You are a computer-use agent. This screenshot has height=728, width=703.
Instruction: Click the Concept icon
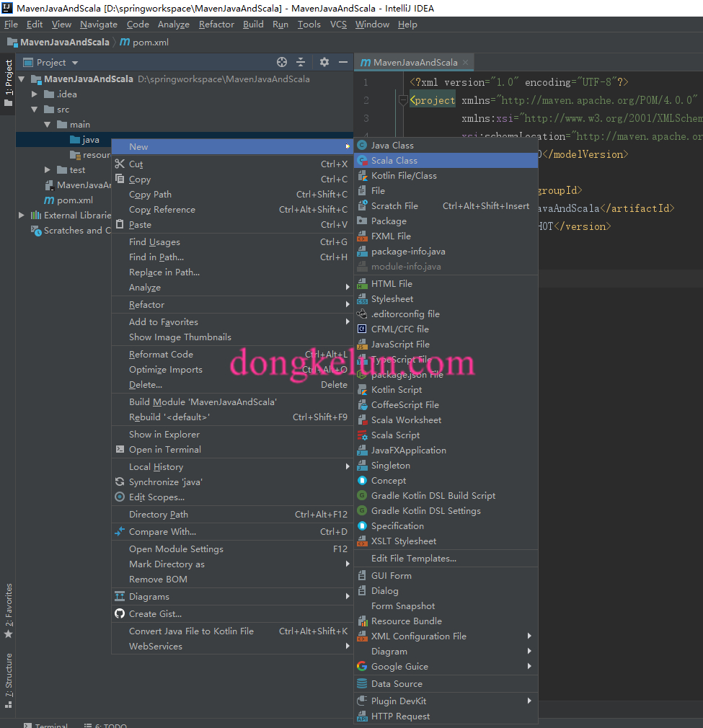pos(362,481)
